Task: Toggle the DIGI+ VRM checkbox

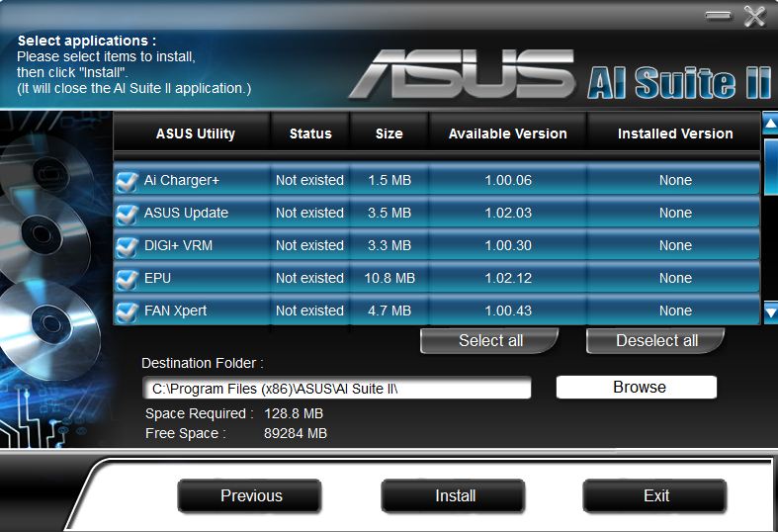Action: point(127,246)
